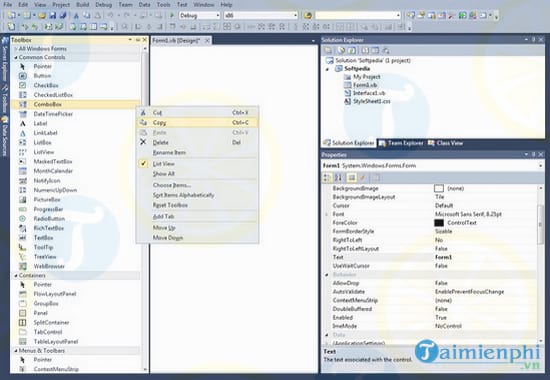Screen dimensions: 550x380
Task: Choose Move Down in context menu
Action: [x=197, y=238]
